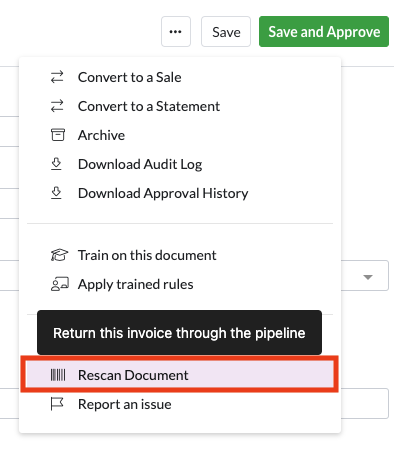Click the green Save and Approve button
The height and width of the screenshot is (454, 394).
click(324, 32)
